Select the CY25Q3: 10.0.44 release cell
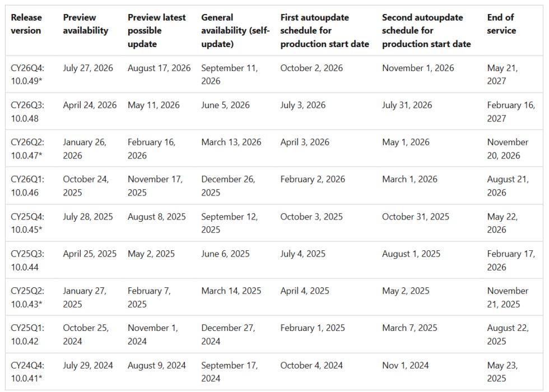Image resolution: width=549 pixels, height=392 pixels. point(27,260)
